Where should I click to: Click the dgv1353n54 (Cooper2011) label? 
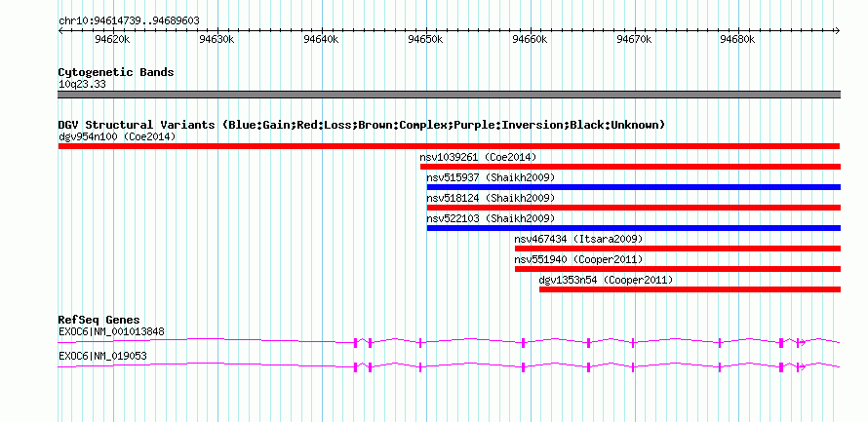pyautogui.click(x=607, y=280)
